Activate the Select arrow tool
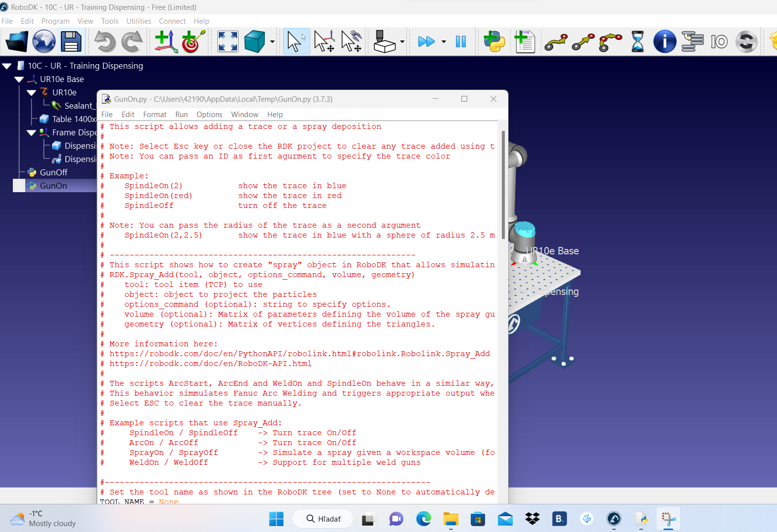 296,41
